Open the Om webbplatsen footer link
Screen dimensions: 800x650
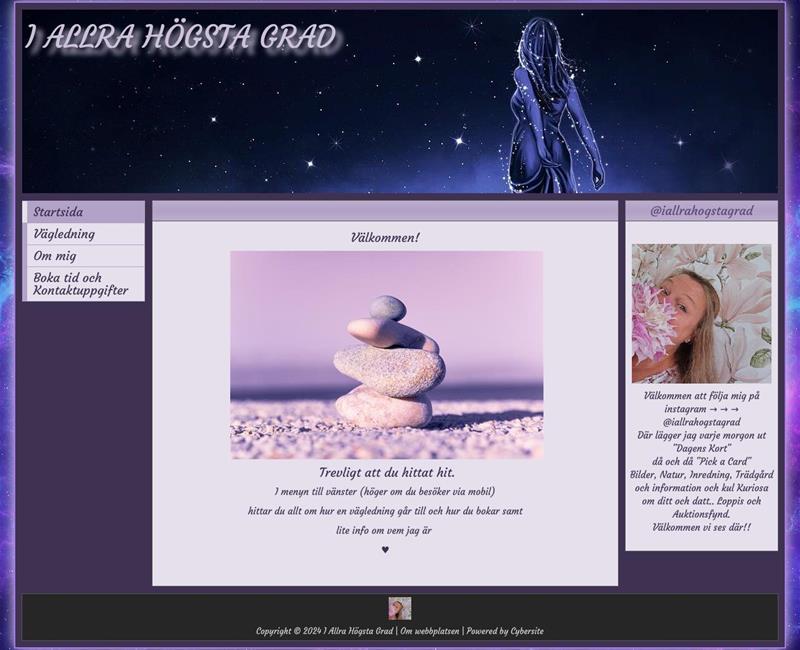point(430,631)
